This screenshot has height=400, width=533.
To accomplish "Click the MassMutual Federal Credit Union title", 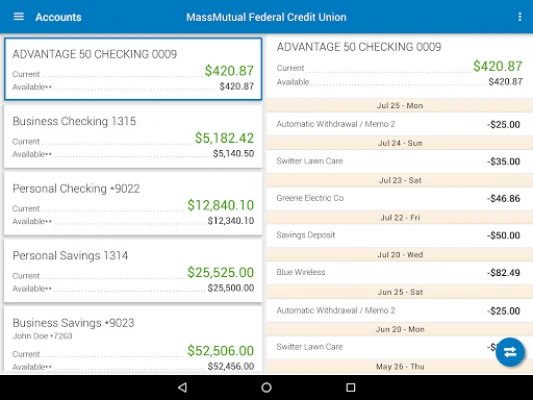I will pyautogui.click(x=266, y=17).
